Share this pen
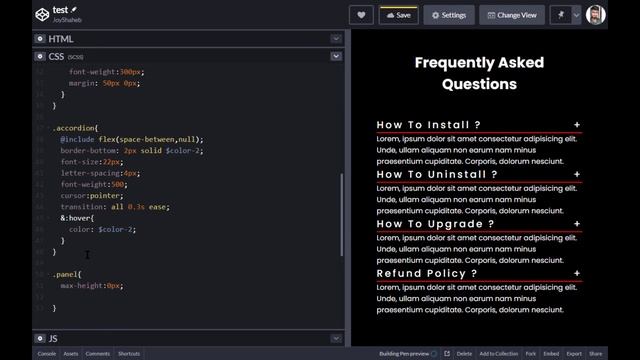The image size is (640, 360). 596,354
